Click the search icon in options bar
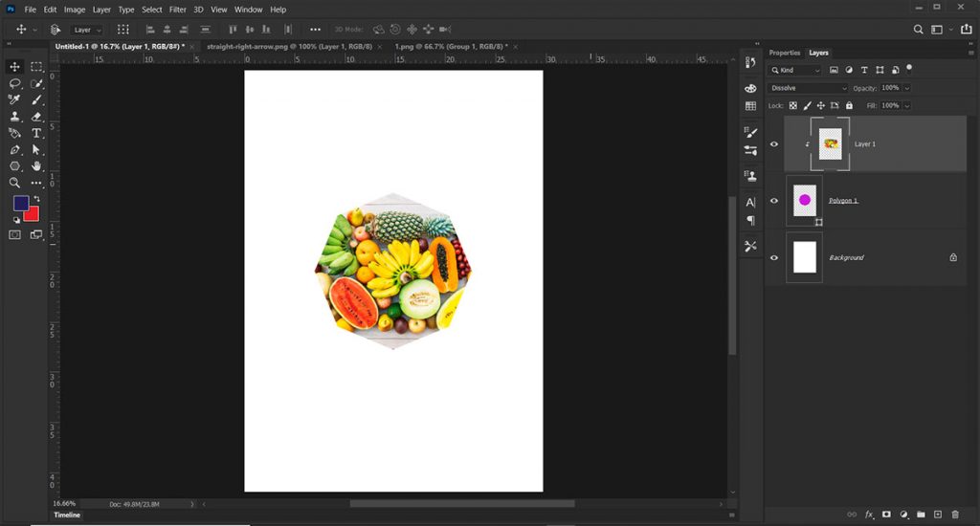 (918, 30)
